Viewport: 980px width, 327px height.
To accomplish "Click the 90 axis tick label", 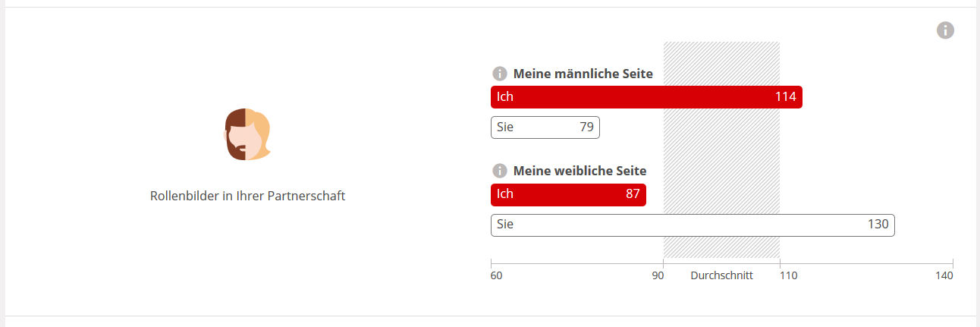I will pyautogui.click(x=658, y=276).
